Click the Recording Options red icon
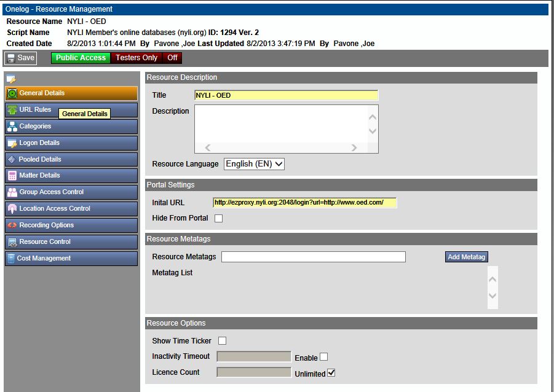This screenshot has width=554, height=392. 12,225
